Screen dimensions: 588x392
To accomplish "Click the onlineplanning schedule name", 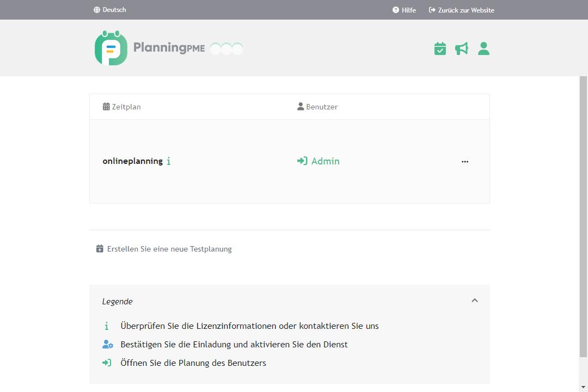I will (x=132, y=161).
